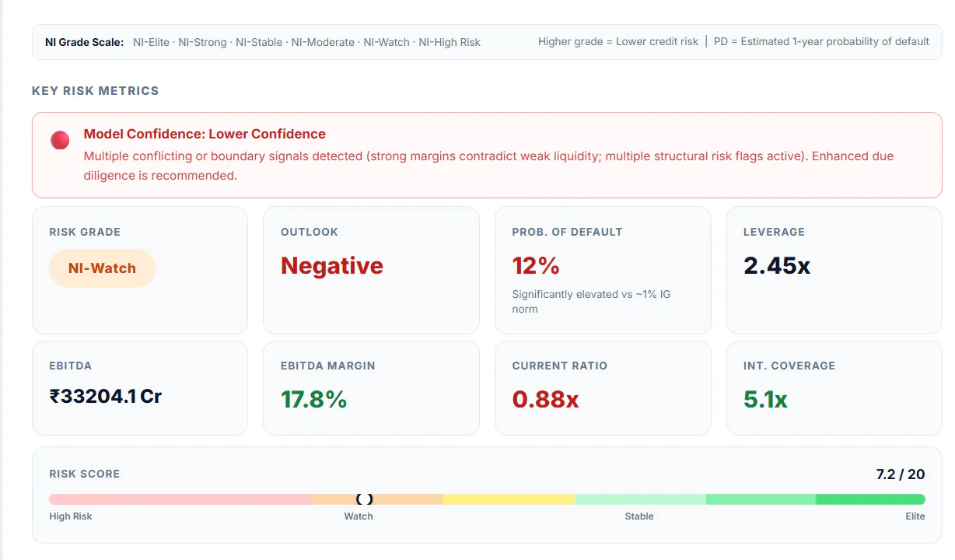The image size is (955, 560).
Task: Click the EBITDA ₹33204.1 Cr figure
Action: pyautogui.click(x=105, y=397)
